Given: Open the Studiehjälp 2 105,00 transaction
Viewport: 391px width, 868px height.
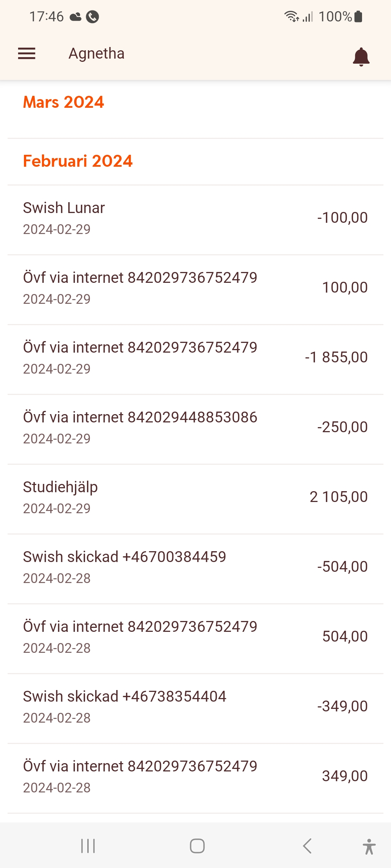Looking at the screenshot, I should [x=195, y=497].
